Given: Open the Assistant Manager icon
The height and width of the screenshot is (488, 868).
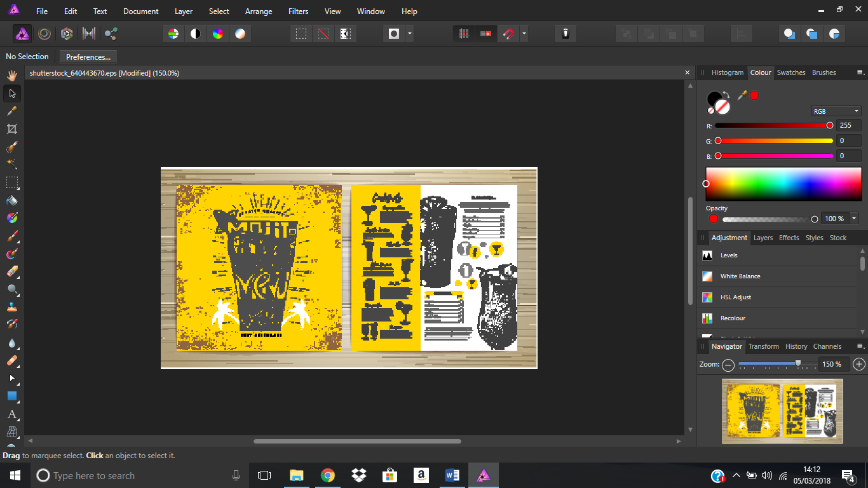Looking at the screenshot, I should coord(565,34).
